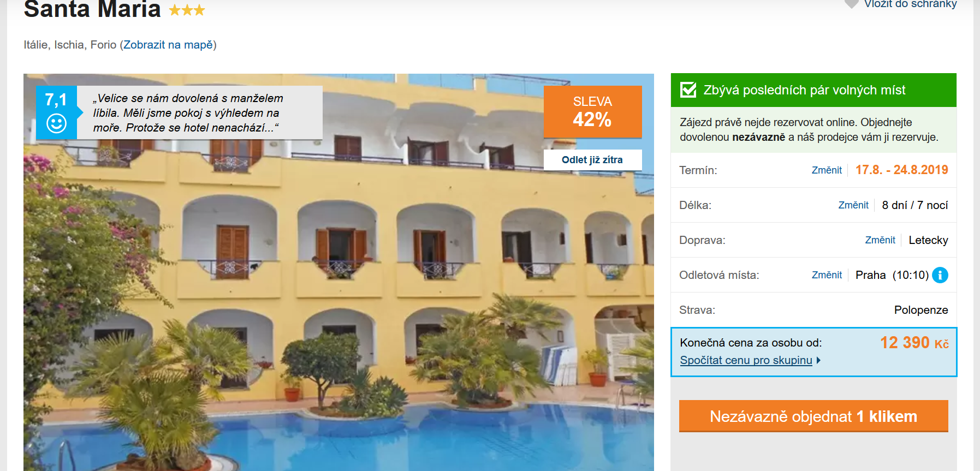Click the three-star hotel rating
This screenshot has height=471, width=980.
pyautogui.click(x=187, y=10)
